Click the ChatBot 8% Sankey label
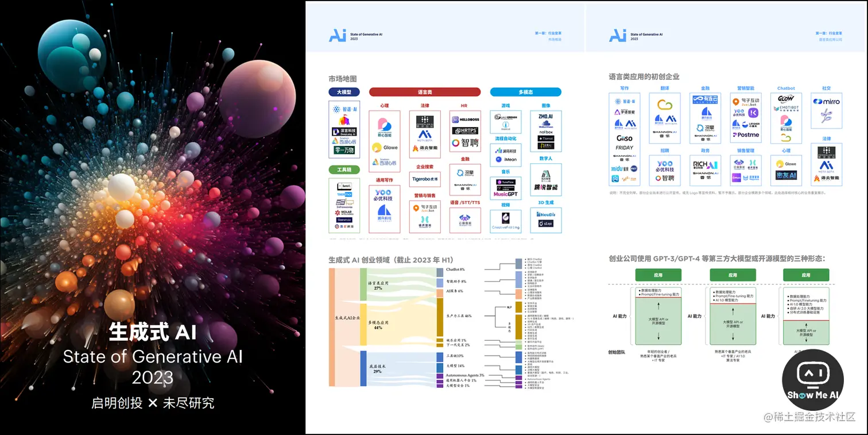 [x=455, y=270]
